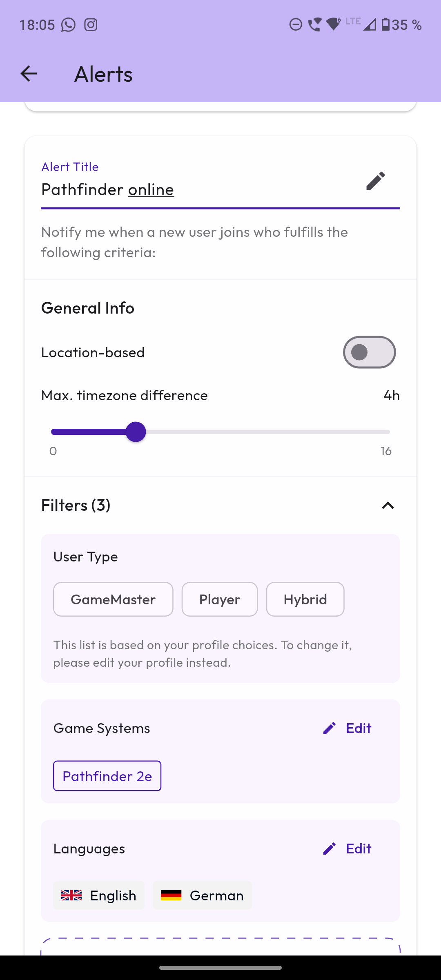Set timezone difference slider to maximum
Image resolution: width=441 pixels, height=980 pixels.
390,432
